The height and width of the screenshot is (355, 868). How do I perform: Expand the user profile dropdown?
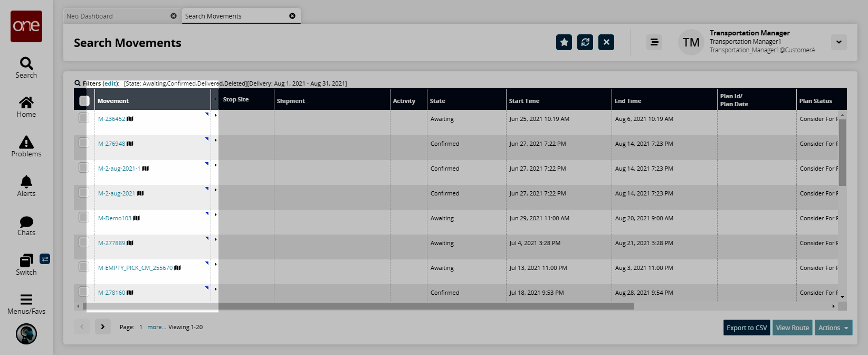tap(839, 42)
